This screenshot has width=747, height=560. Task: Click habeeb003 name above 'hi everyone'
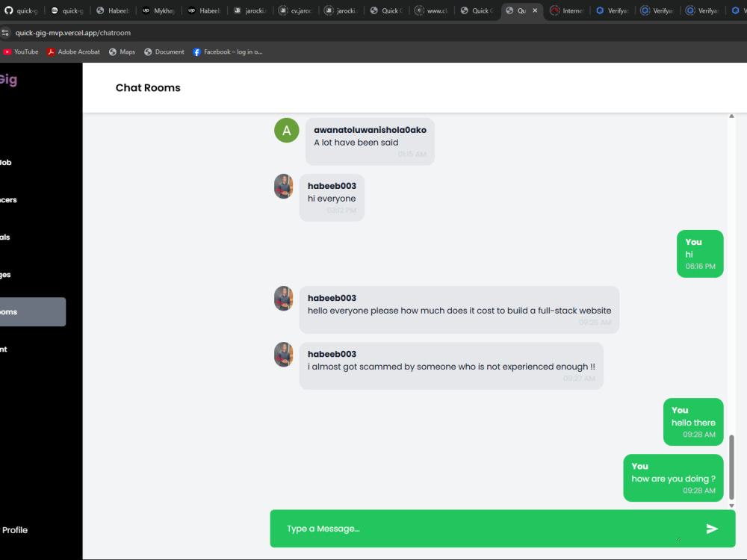332,186
